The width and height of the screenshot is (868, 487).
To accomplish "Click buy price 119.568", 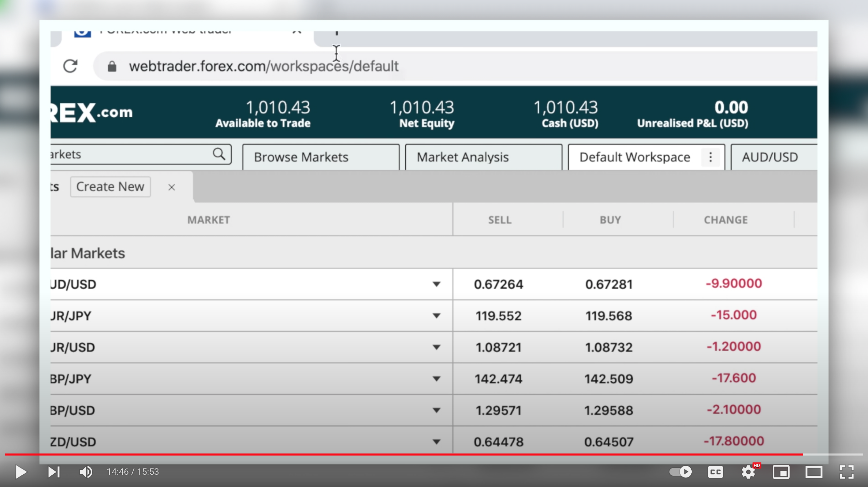I will pyautogui.click(x=609, y=316).
